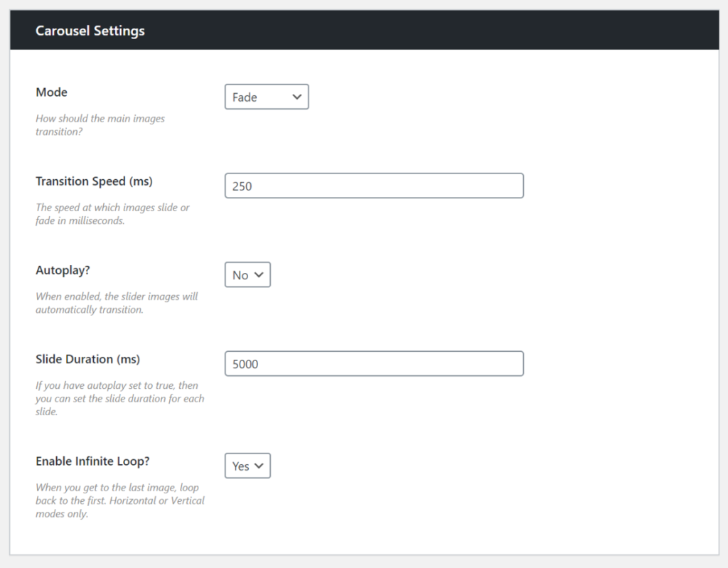
Task: Click the arrow on the Autoplay selector
Action: pos(260,274)
